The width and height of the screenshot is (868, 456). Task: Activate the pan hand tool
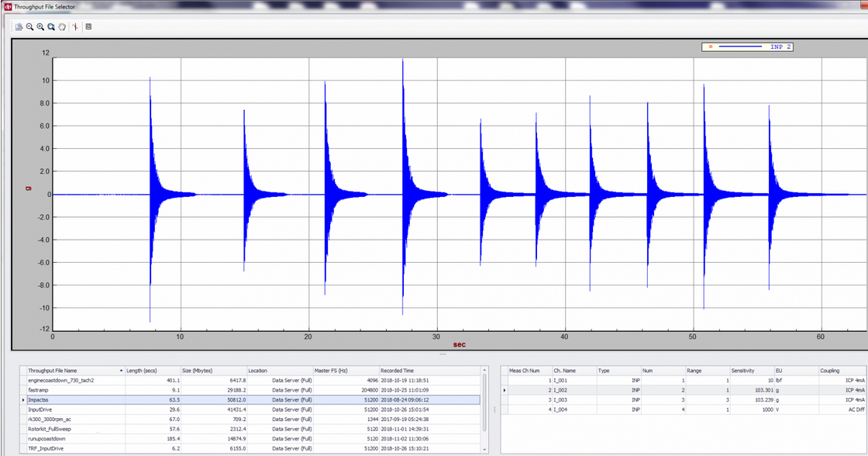point(62,27)
